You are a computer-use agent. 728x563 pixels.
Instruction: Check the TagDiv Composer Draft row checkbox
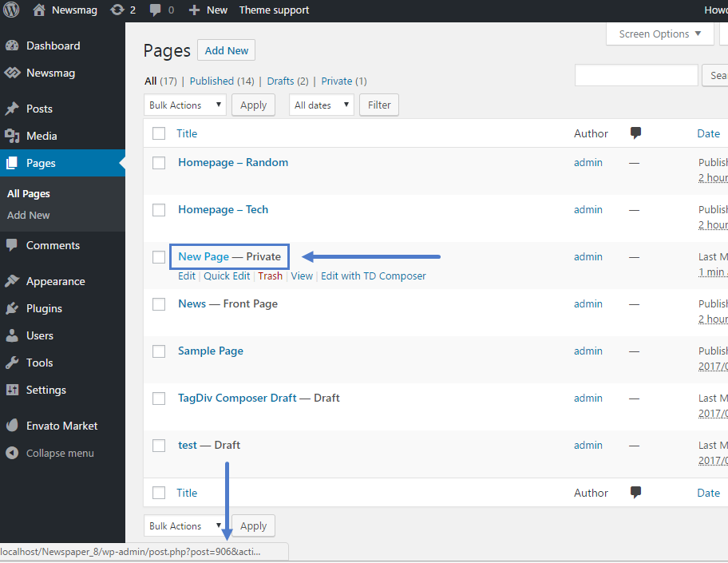click(x=159, y=398)
